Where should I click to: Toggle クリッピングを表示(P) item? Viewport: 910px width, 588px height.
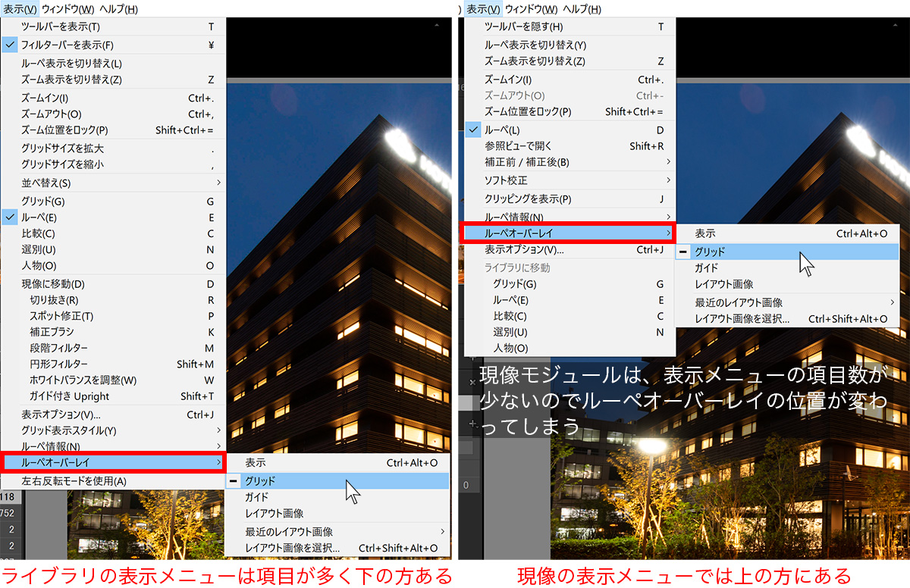528,199
